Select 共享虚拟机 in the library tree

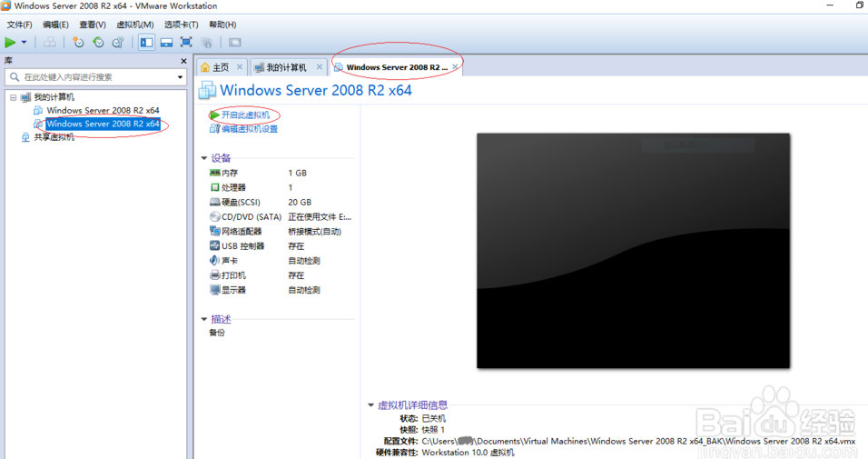pyautogui.click(x=54, y=137)
